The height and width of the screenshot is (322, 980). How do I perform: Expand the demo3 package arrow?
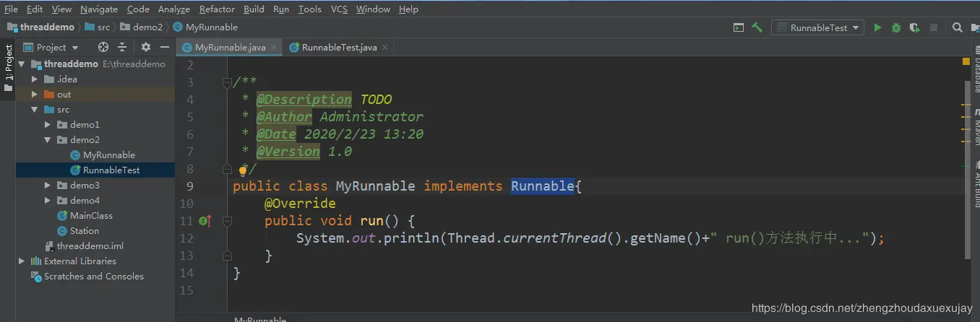pos(48,186)
